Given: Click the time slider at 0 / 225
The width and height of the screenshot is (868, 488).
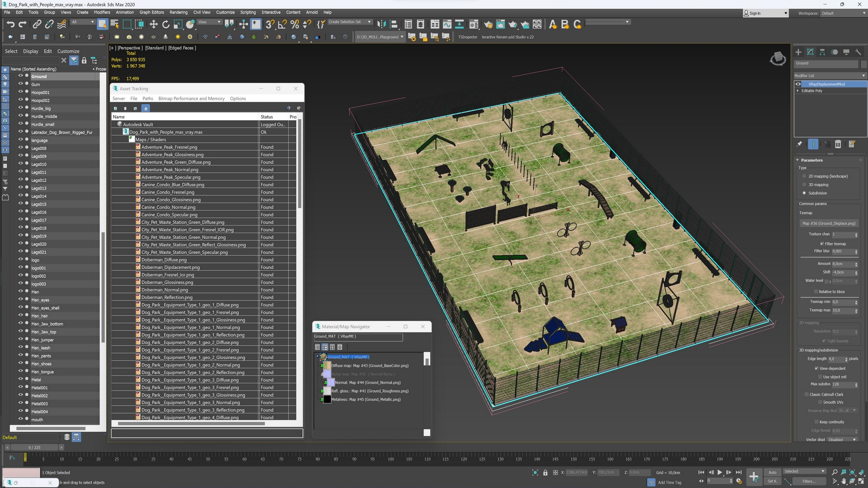Looking at the screenshot, I should point(34,447).
